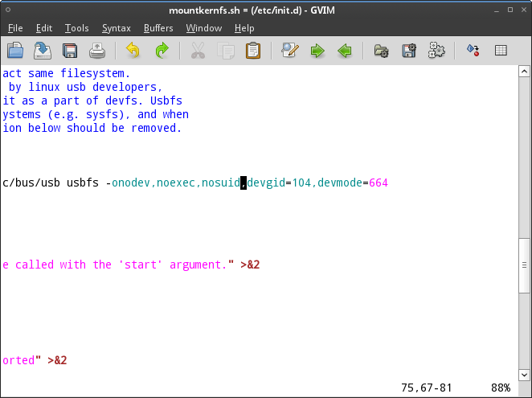Image resolution: width=532 pixels, height=398 pixels.
Task: Click the vertical scrollbar thumb
Action: tap(524, 265)
